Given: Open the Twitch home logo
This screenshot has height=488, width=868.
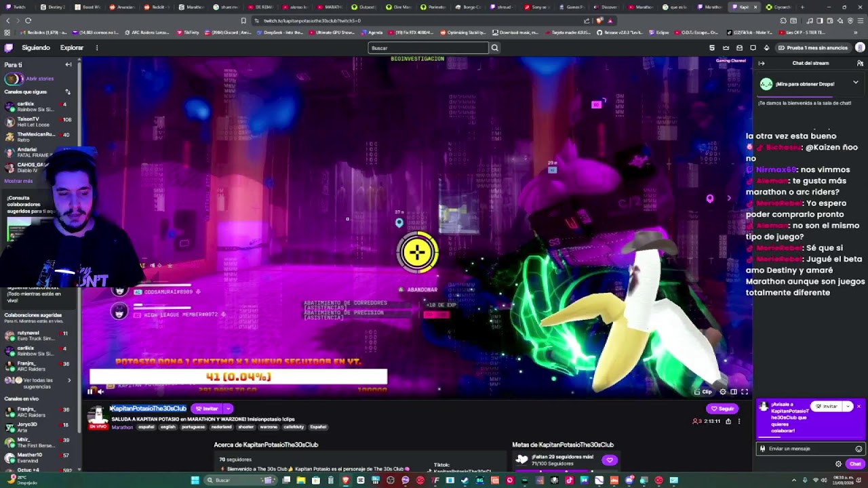Looking at the screenshot, I should coord(8,47).
